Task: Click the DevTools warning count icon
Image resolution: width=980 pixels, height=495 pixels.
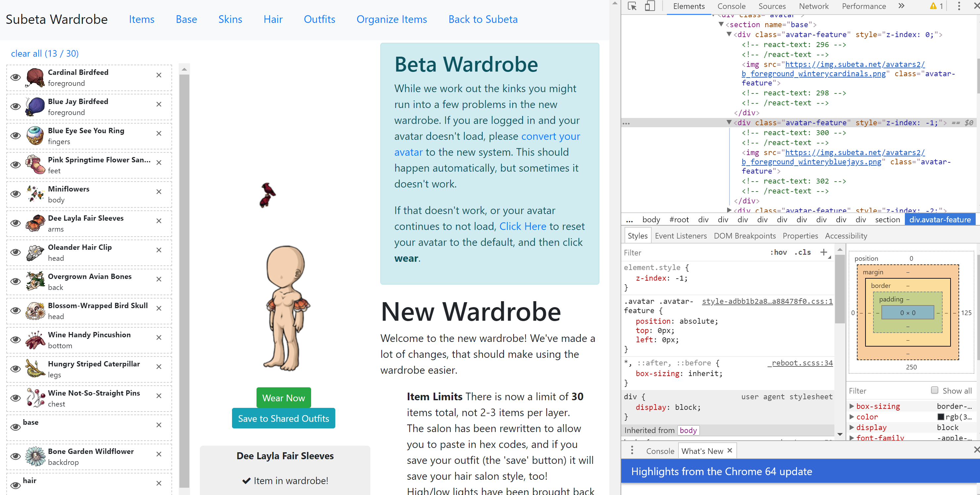Action: click(936, 6)
